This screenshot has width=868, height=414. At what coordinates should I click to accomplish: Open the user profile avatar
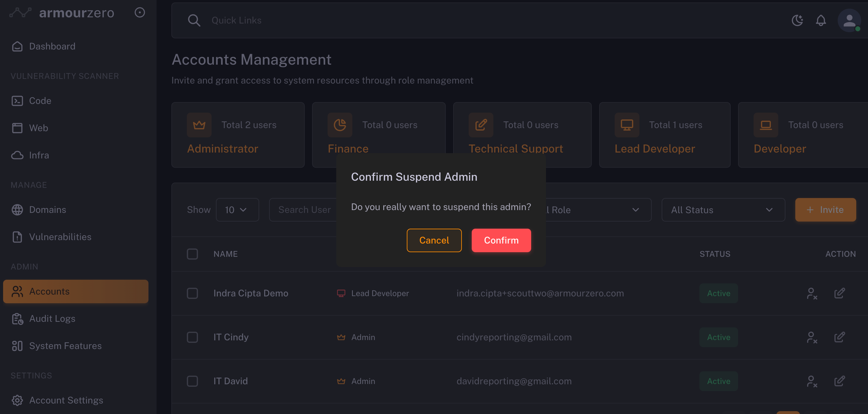tap(849, 20)
